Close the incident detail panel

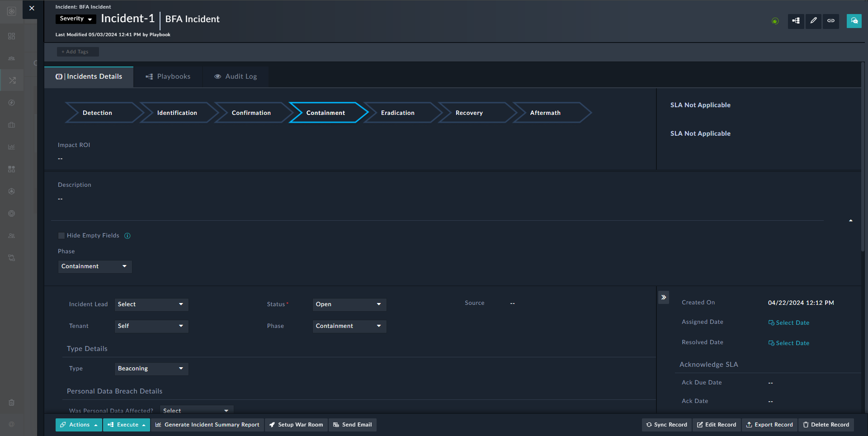pos(32,8)
